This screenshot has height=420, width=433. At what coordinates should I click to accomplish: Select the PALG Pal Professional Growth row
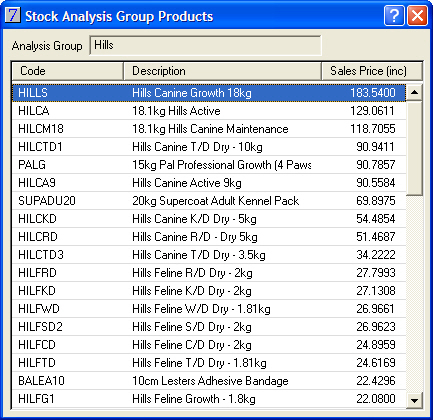(x=209, y=165)
